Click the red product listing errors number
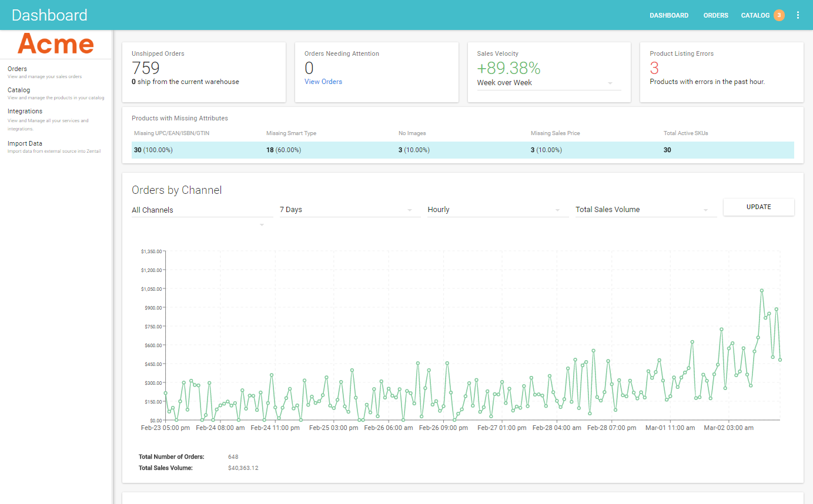 point(654,68)
